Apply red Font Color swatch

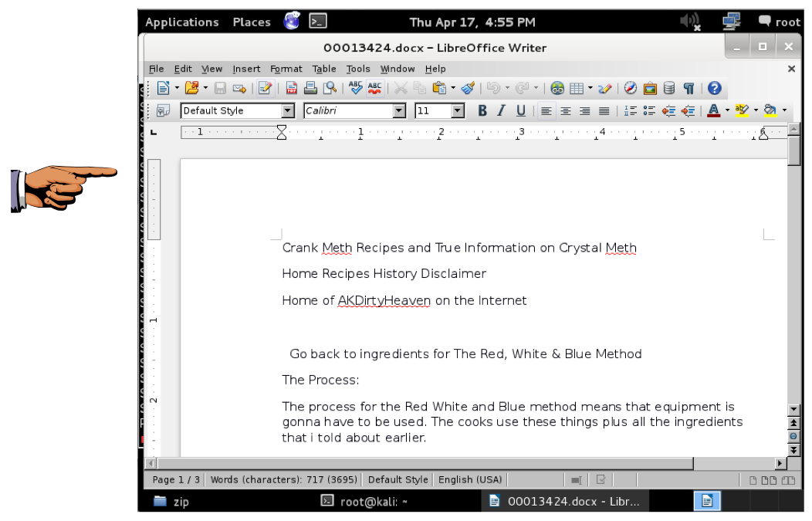(714, 110)
